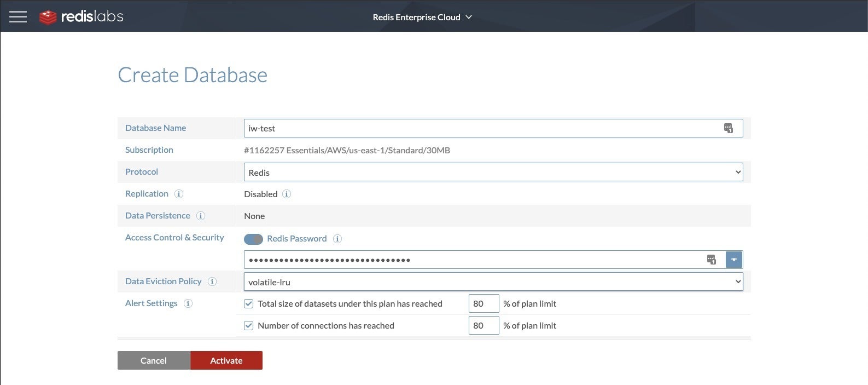
Task: Click the Activate button
Action: click(226, 360)
